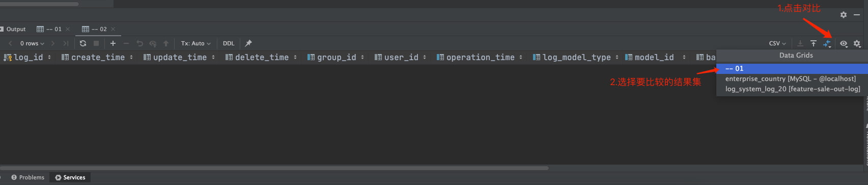Pin the current result tab
Viewport: 868px width, 185px height.
coord(248,43)
